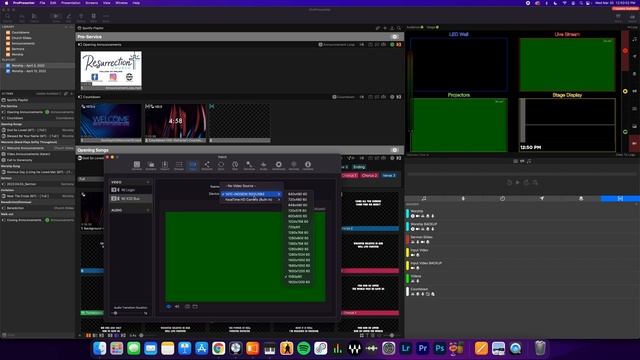640x360 pixels.
Task: Open Spotify from the dock
Action: point(303,348)
